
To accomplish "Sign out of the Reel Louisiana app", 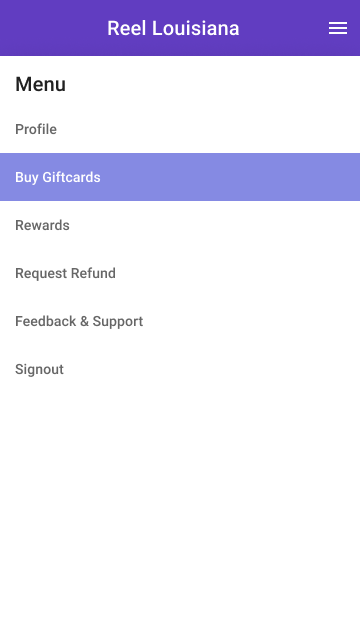I will click(x=180, y=369).
